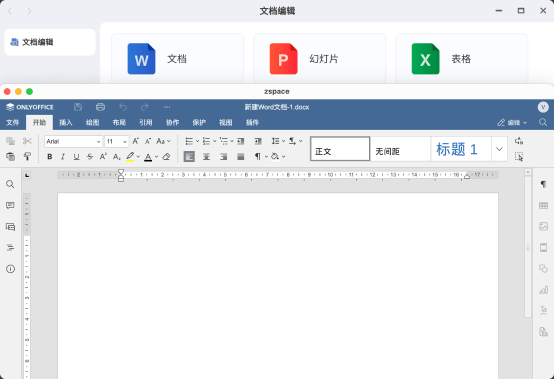Click the Increase indent icon
The height and width of the screenshot is (379, 554).
point(258,141)
